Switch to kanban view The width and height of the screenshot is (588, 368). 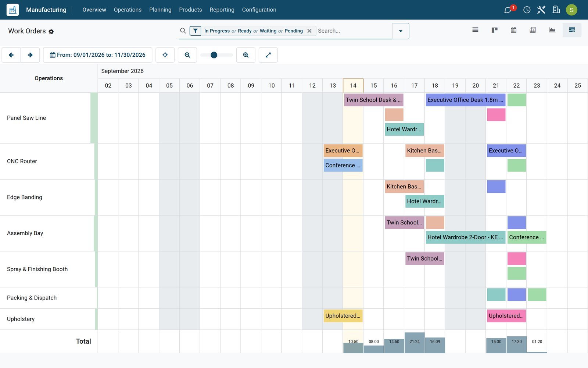(494, 30)
